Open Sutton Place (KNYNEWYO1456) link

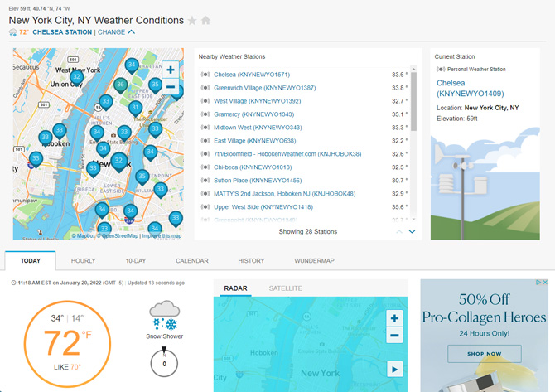click(258, 180)
